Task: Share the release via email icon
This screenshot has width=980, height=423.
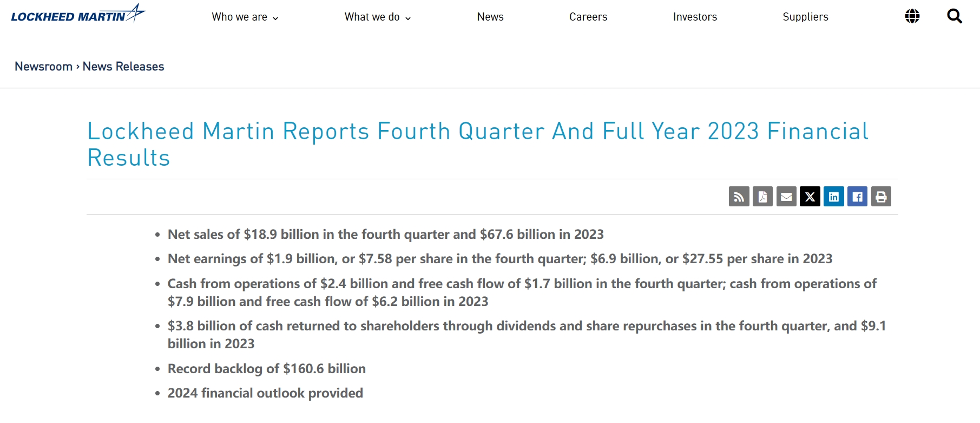Action: (786, 197)
